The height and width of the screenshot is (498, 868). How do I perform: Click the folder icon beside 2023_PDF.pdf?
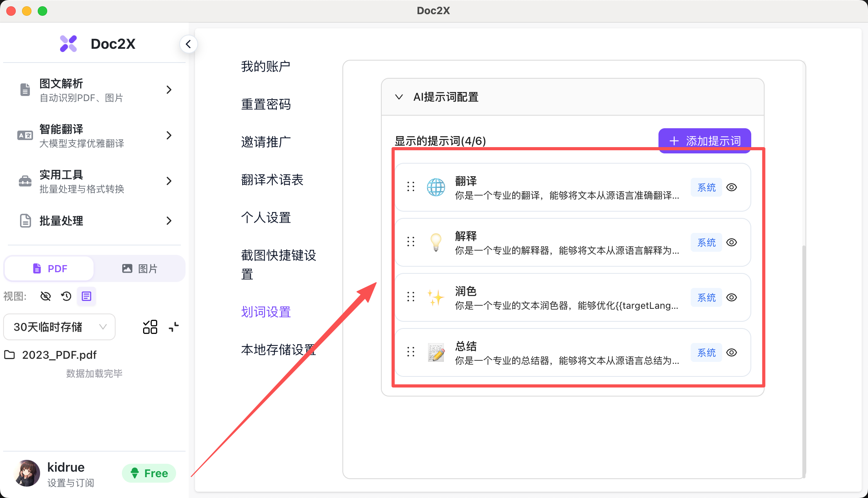click(x=9, y=355)
